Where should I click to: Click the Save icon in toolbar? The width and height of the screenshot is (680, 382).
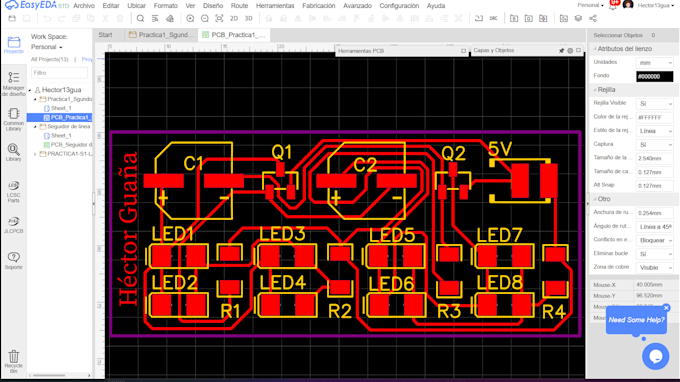click(26, 19)
